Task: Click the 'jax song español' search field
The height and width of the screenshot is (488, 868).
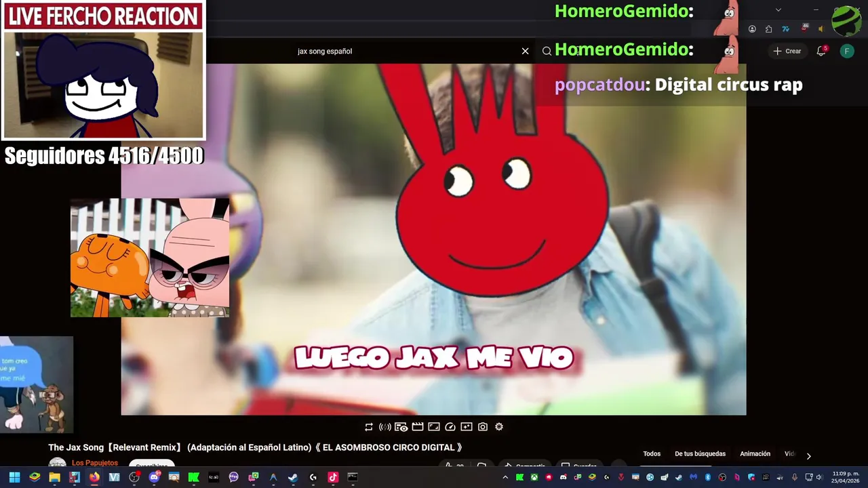Action: pyautogui.click(x=407, y=51)
